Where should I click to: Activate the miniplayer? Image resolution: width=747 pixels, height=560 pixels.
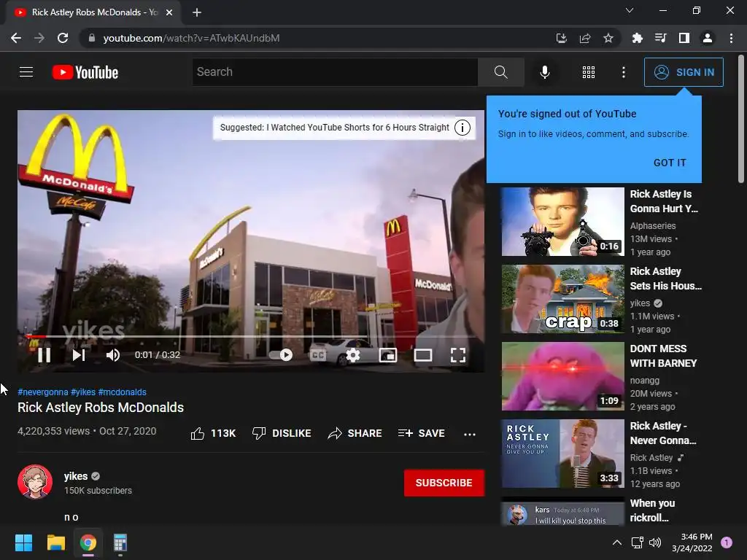tap(388, 355)
